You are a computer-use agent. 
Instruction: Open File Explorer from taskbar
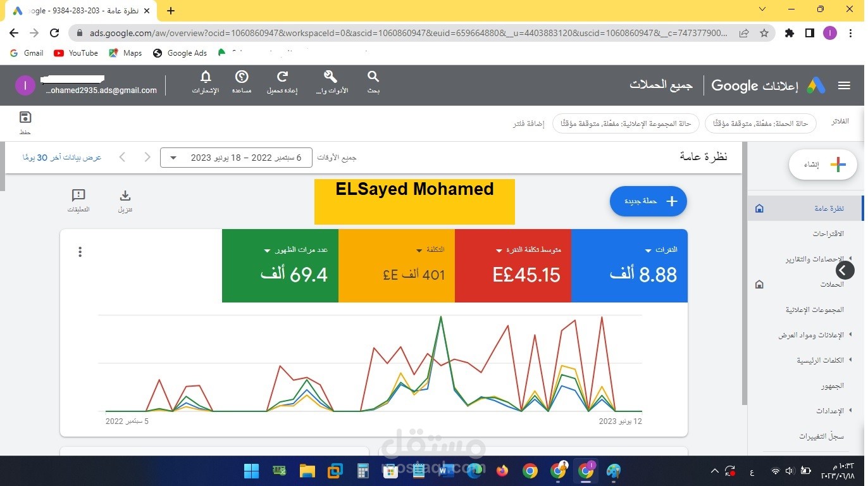[x=307, y=471]
